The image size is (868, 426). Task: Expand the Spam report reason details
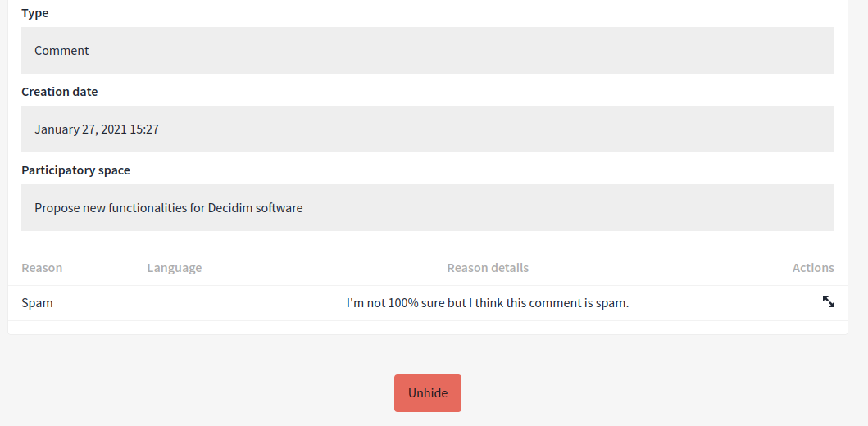tap(828, 301)
